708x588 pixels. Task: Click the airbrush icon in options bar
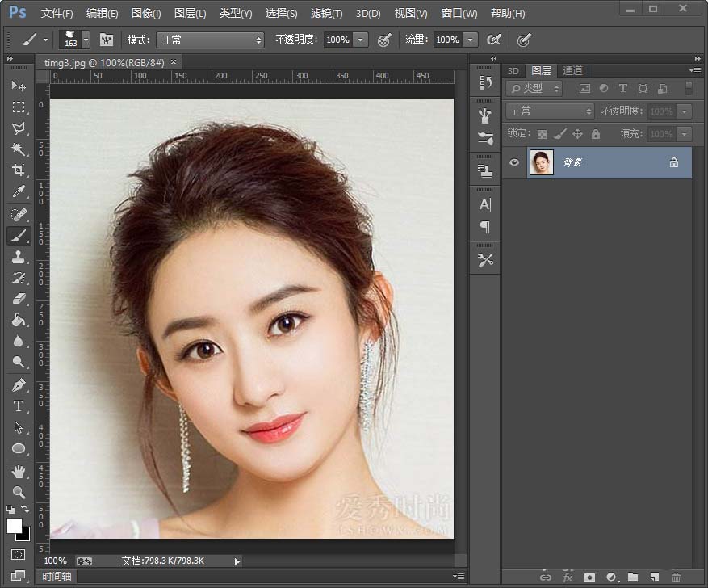coord(495,40)
